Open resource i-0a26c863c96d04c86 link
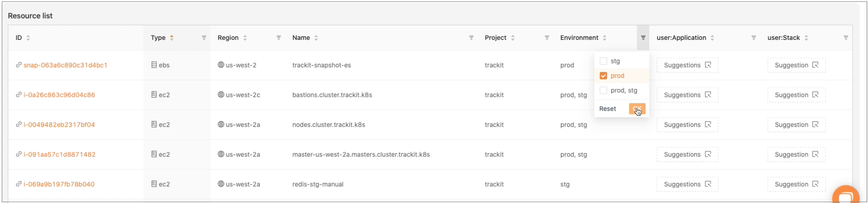Image resolution: width=868 pixels, height=203 pixels. click(x=59, y=95)
